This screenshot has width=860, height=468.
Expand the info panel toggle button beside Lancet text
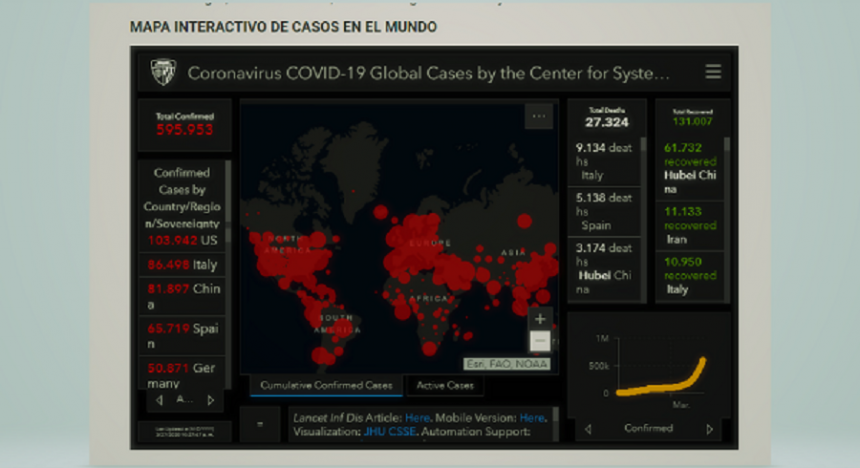pos(260,424)
